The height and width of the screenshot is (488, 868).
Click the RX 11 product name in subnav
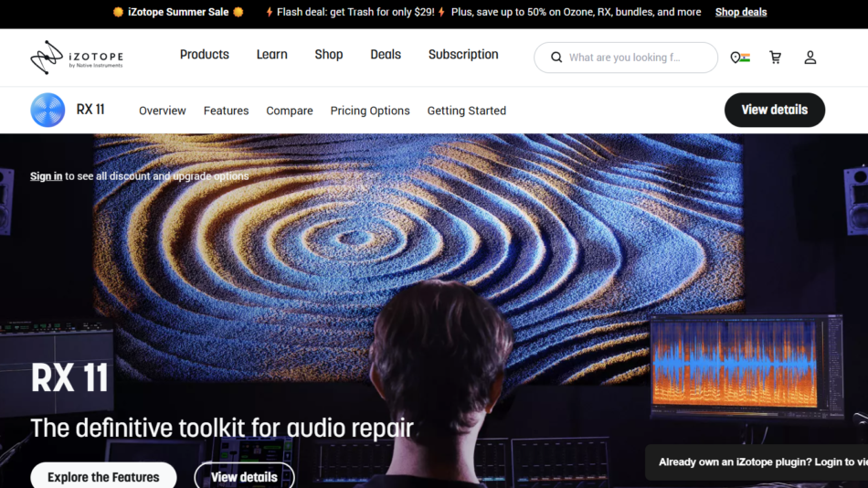(90, 110)
